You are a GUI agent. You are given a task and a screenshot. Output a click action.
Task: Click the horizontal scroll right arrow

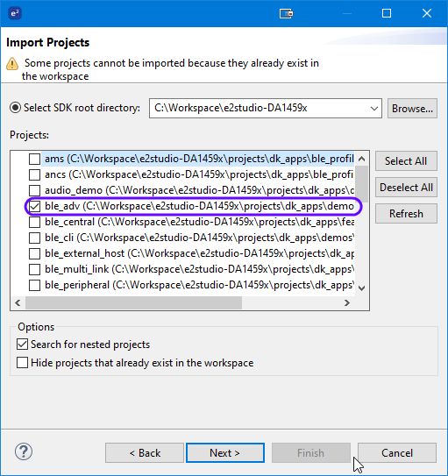(x=347, y=302)
